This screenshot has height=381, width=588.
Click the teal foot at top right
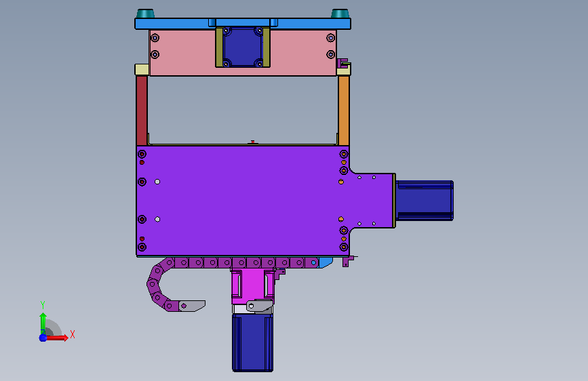[x=340, y=14]
